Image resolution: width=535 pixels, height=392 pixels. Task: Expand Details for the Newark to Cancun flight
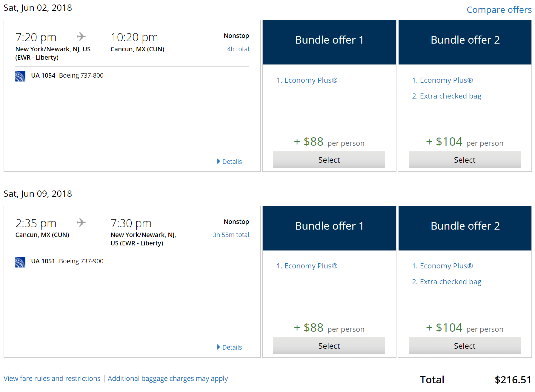(229, 162)
